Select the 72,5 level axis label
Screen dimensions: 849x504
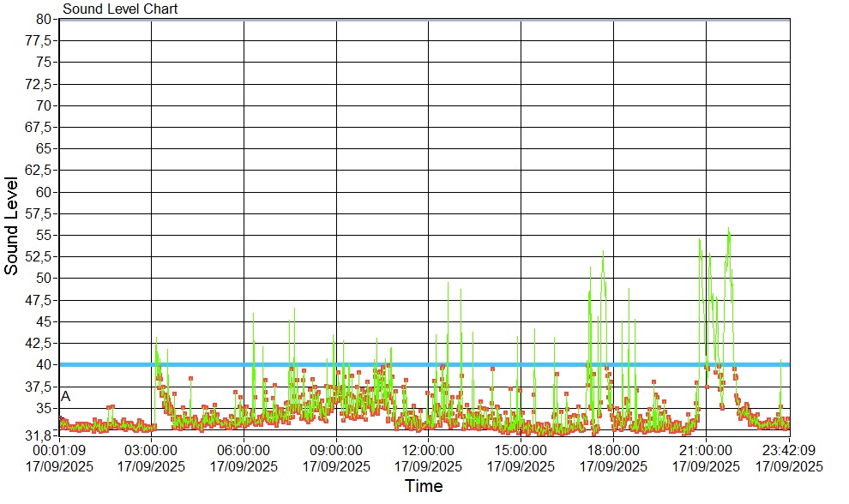(40, 84)
